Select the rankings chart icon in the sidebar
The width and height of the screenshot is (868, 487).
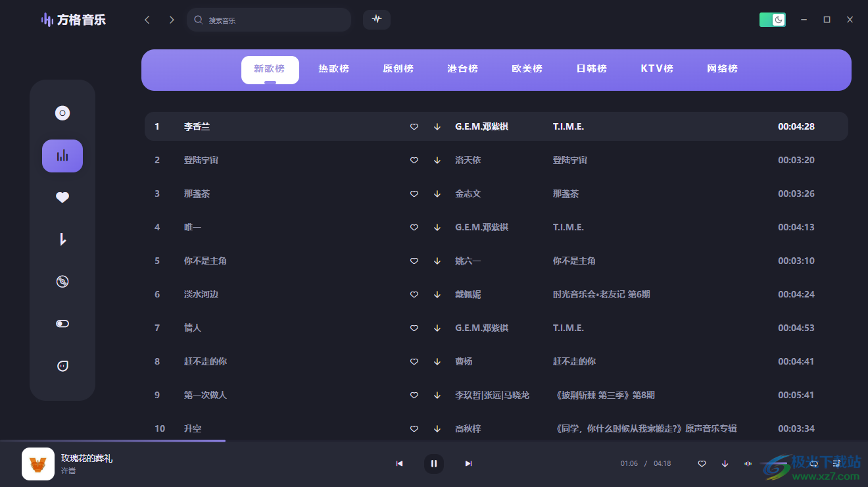pos(62,156)
